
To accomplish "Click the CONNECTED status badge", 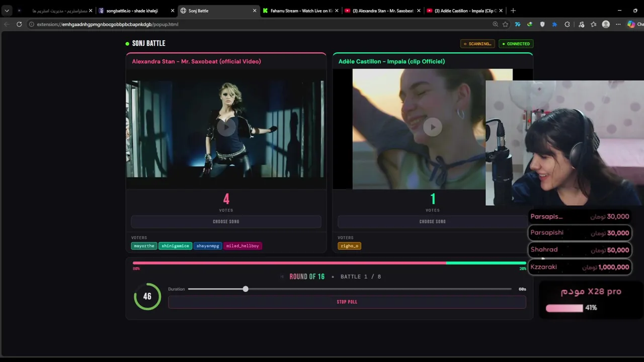I will [x=516, y=44].
